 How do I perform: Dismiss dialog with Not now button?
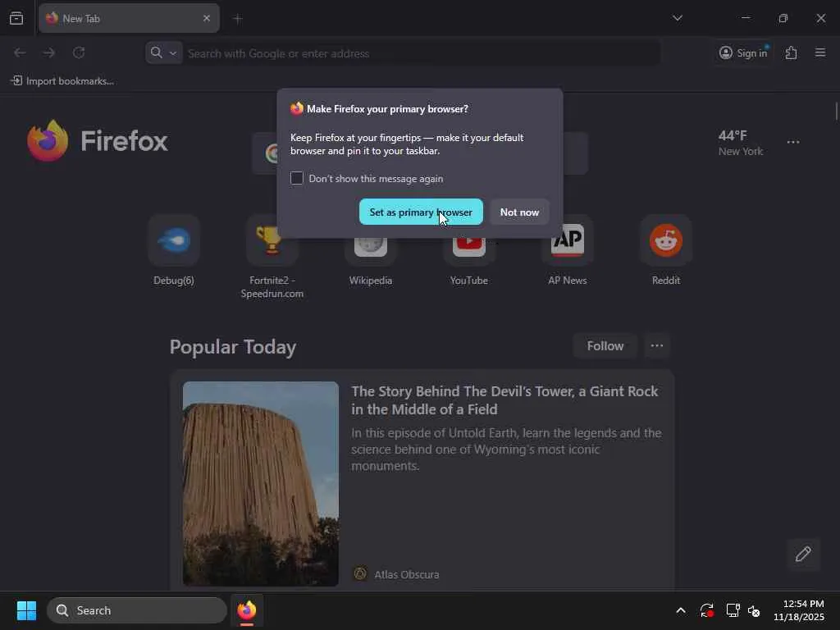click(x=519, y=212)
